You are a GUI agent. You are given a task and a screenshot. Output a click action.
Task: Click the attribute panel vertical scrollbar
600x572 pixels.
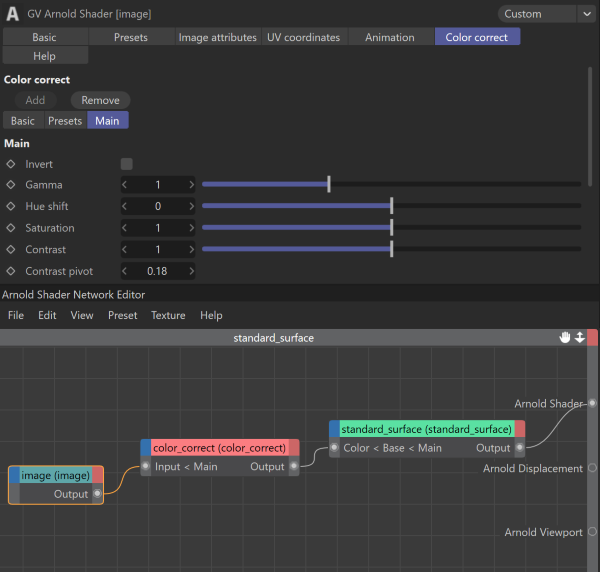[590, 128]
